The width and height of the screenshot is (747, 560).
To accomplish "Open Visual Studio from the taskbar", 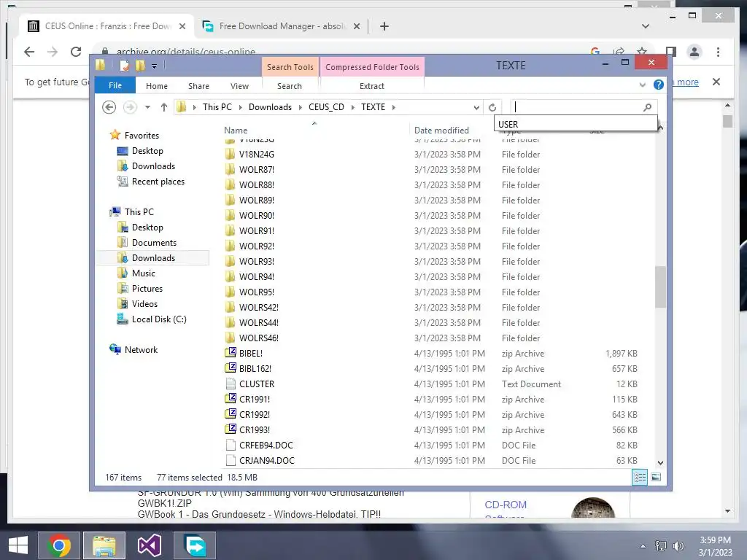I will [149, 545].
